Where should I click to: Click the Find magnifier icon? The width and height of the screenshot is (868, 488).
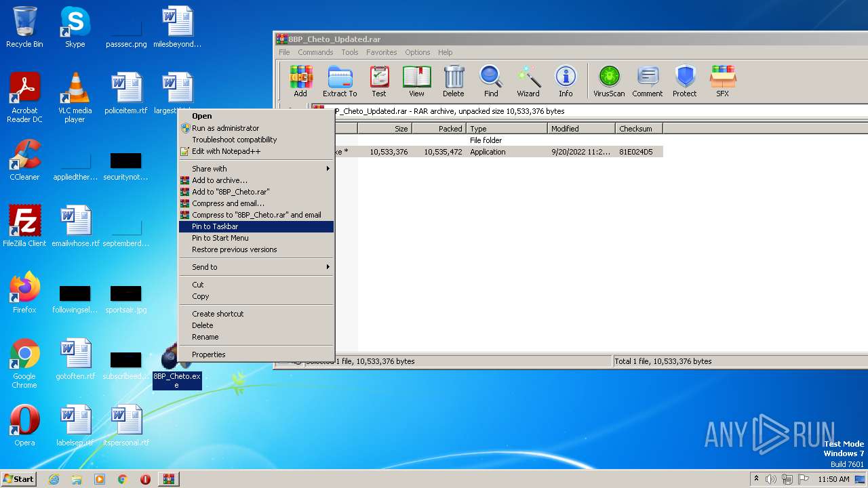[x=491, y=81]
